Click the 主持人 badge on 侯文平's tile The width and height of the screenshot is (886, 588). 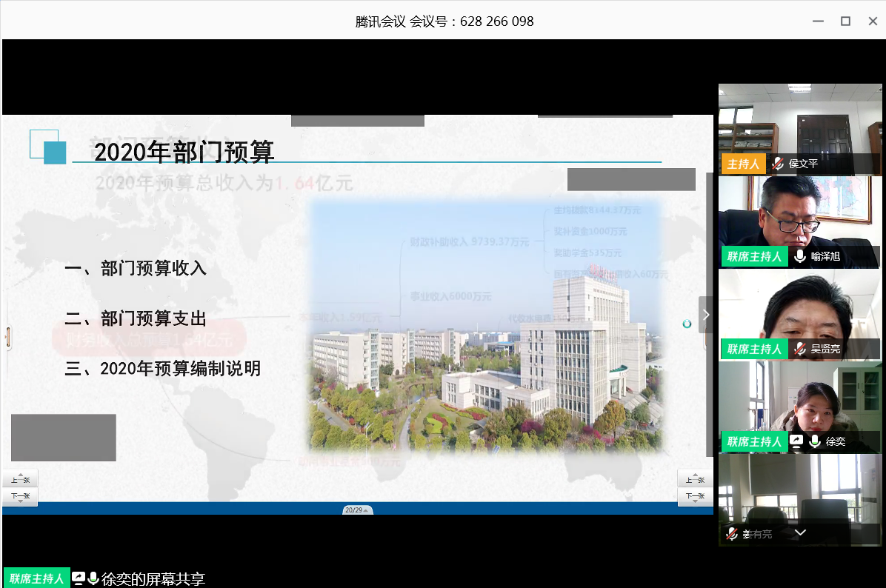pos(743,164)
